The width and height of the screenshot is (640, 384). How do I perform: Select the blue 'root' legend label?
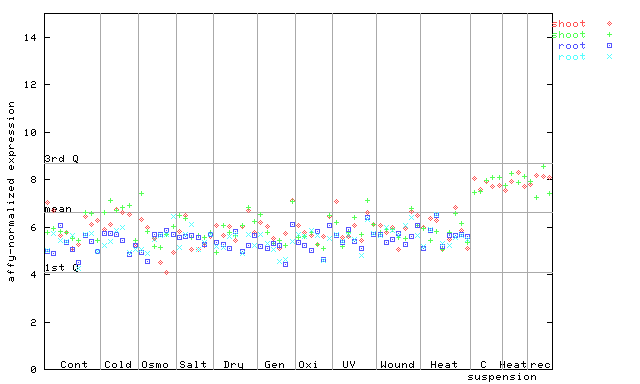(572, 46)
